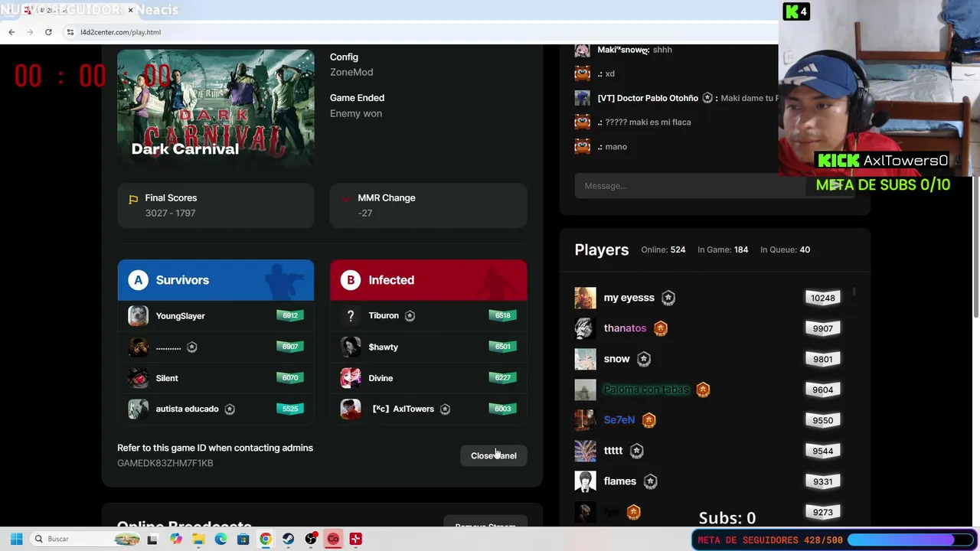This screenshot has width=980, height=551.
Task: Click the Buscar taskbar search box
Action: (84, 539)
